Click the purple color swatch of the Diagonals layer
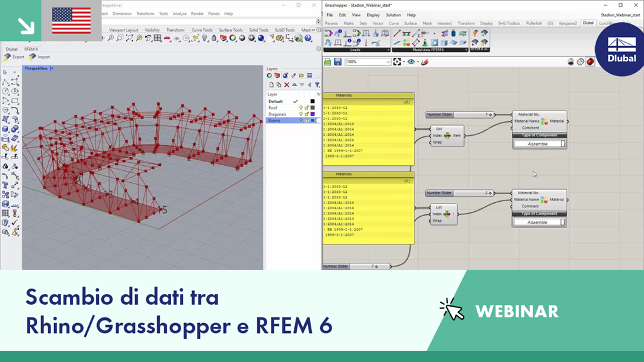644x362 pixels. tap(314, 114)
